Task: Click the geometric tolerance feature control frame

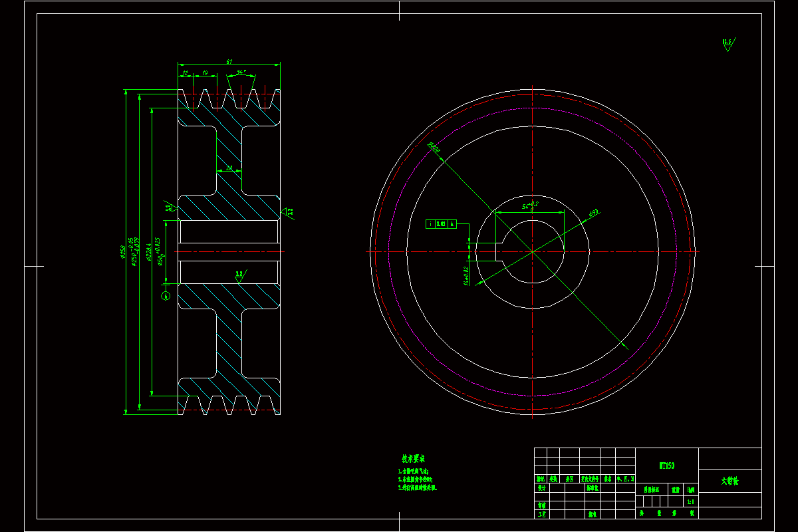Action: point(442,224)
